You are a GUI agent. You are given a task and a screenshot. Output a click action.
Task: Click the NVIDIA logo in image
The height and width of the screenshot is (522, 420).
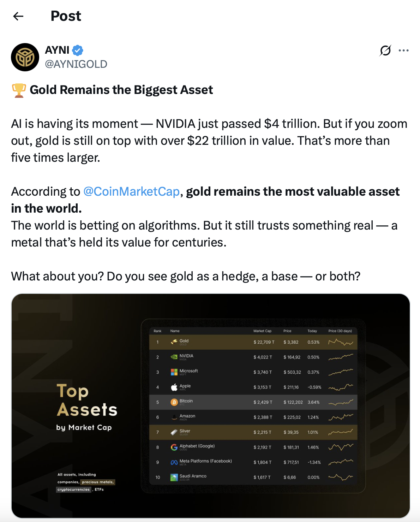point(174,357)
